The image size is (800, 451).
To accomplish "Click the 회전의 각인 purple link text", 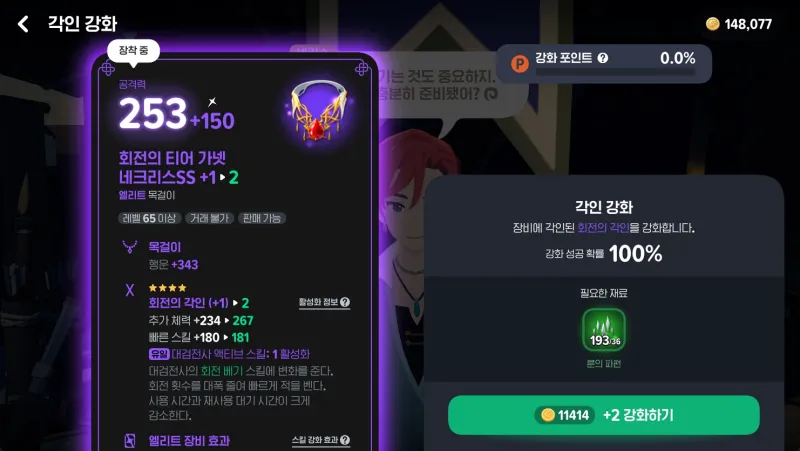I will [x=603, y=228].
